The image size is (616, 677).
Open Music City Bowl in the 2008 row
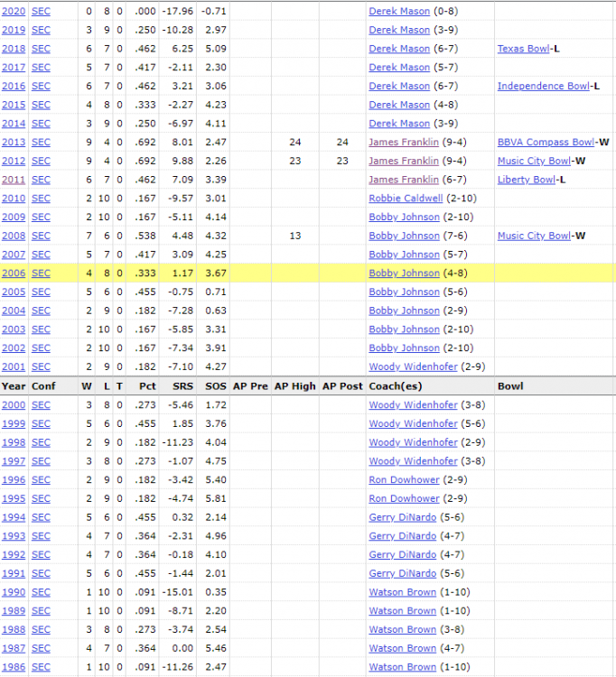(x=534, y=236)
